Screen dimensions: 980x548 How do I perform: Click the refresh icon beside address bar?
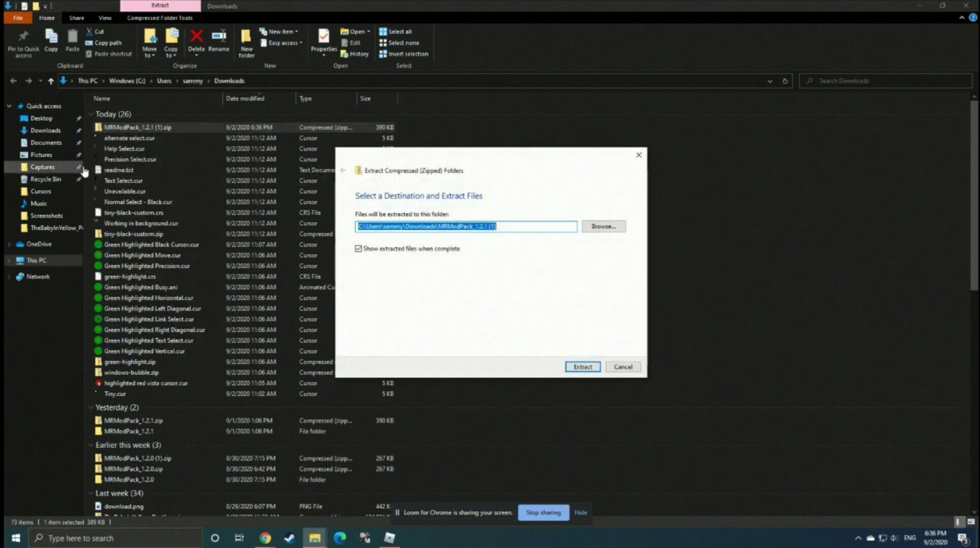[x=785, y=81]
